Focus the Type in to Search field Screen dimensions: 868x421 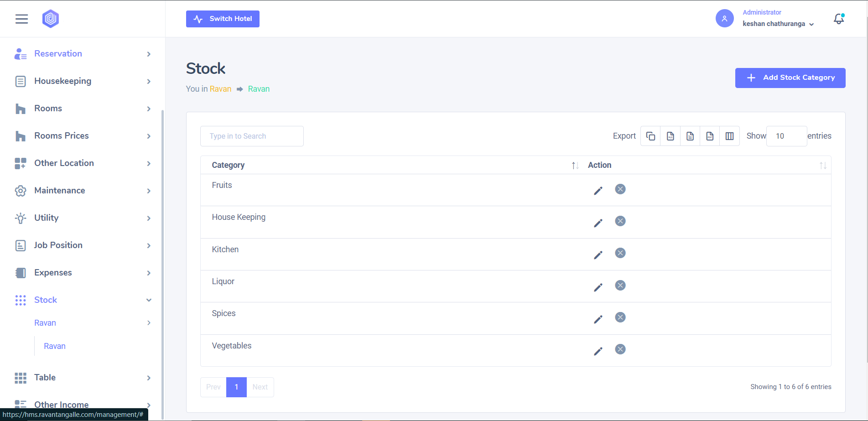(x=252, y=136)
